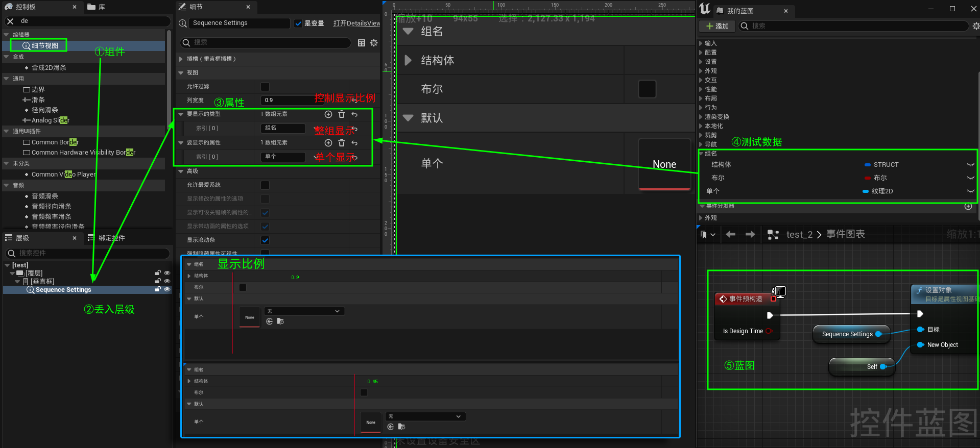Delete all elements of 要显示的属性 array

(342, 143)
